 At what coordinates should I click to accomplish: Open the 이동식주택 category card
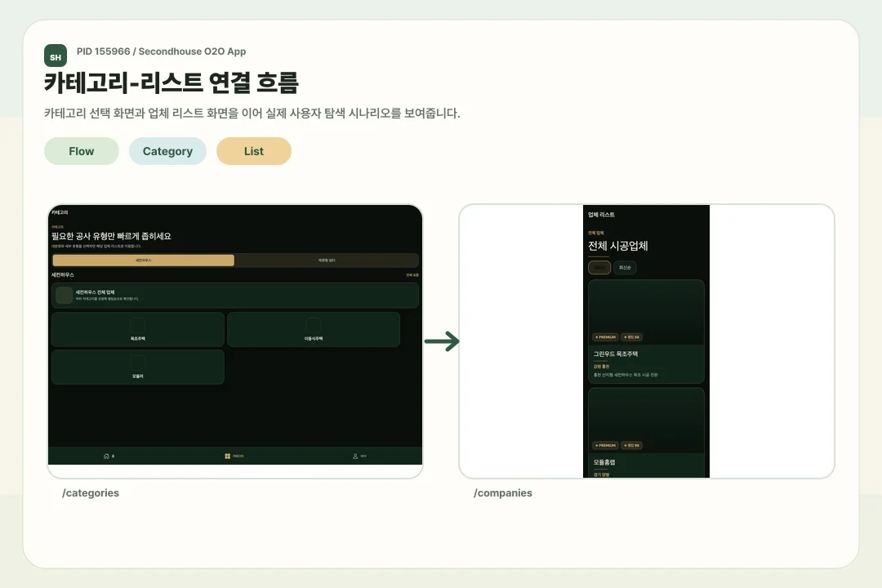314,330
